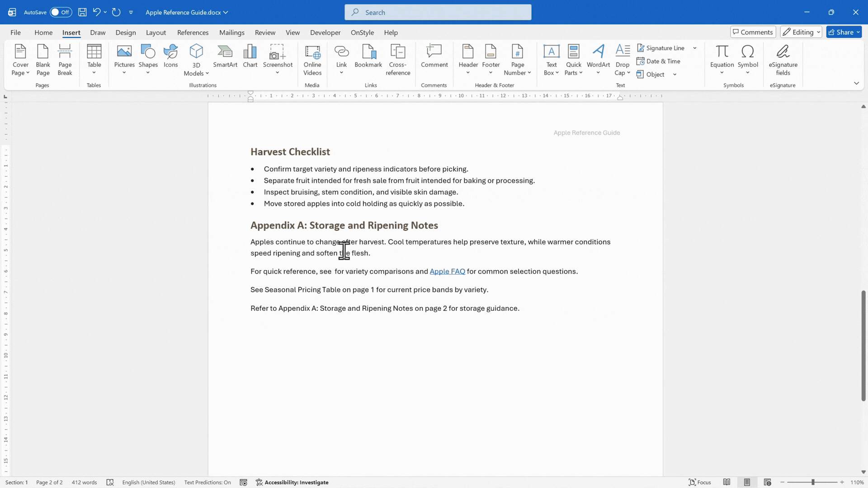The height and width of the screenshot is (488, 868).
Task: Insert a new Comment from ribbon
Action: (x=434, y=56)
